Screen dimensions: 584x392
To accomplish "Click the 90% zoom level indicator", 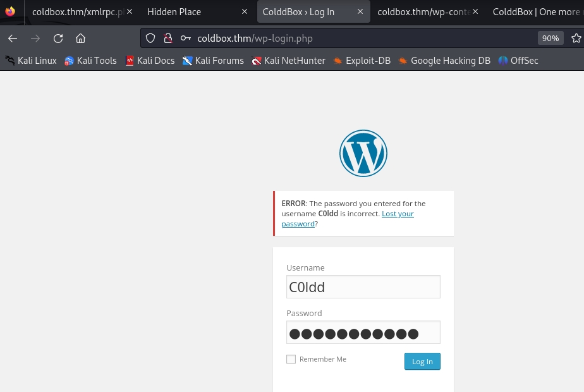I will (x=550, y=39).
